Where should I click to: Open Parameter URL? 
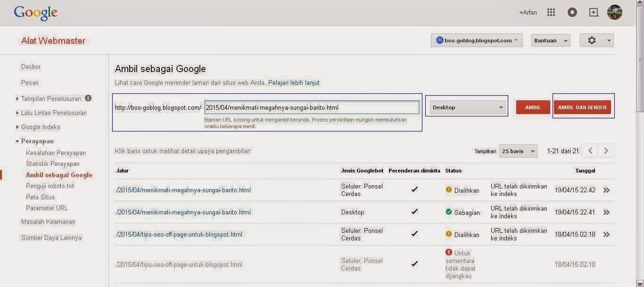click(x=47, y=208)
